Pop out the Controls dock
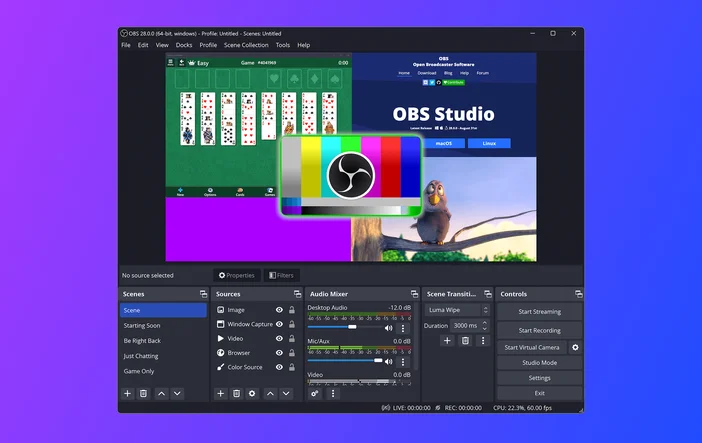Image resolution: width=702 pixels, height=443 pixels. (x=578, y=294)
